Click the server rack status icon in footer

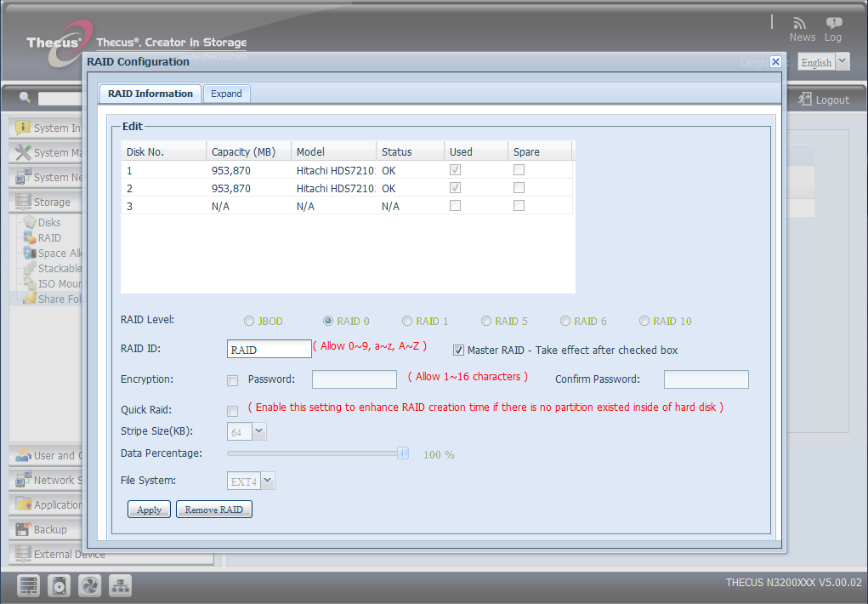click(x=28, y=585)
